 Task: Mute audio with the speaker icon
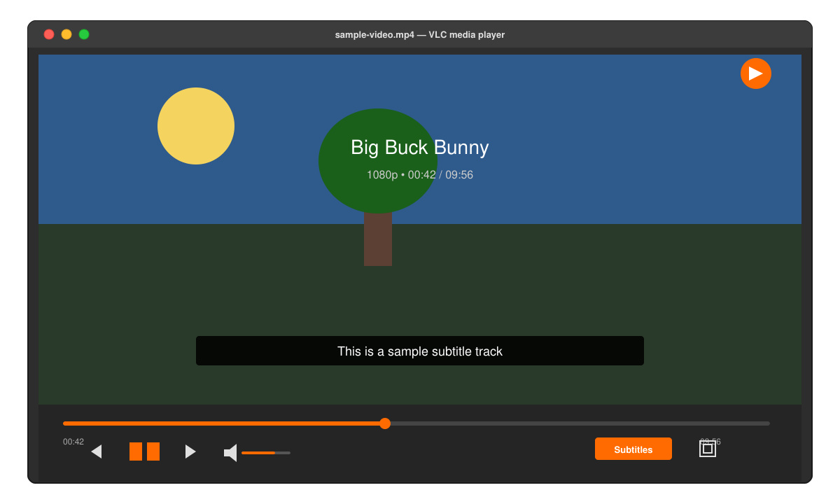click(230, 453)
